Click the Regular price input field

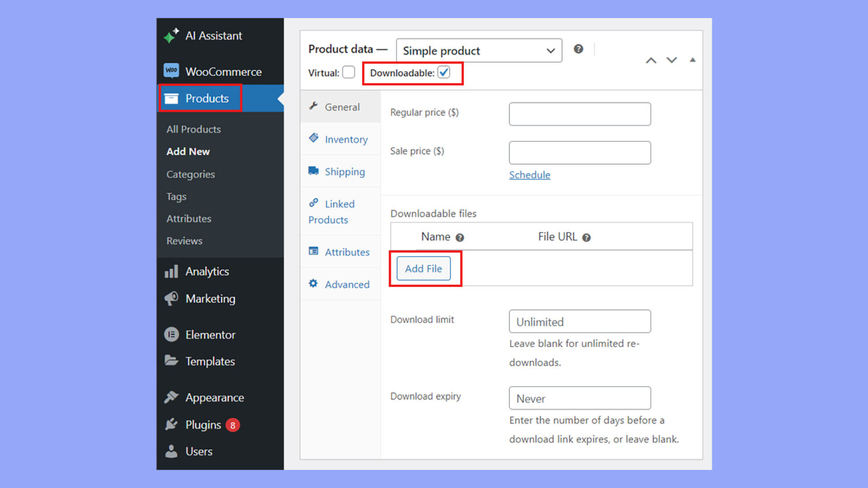point(580,113)
